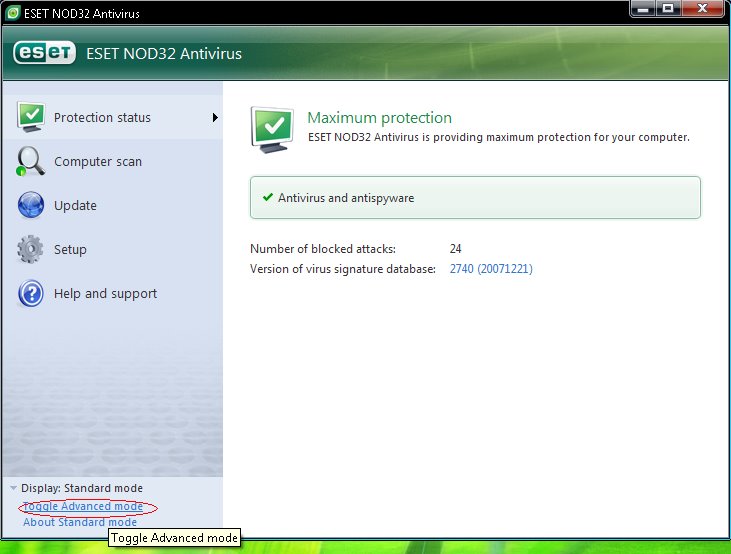Open the About Standard mode link
Viewport: 731px width, 554px height.
(80, 522)
